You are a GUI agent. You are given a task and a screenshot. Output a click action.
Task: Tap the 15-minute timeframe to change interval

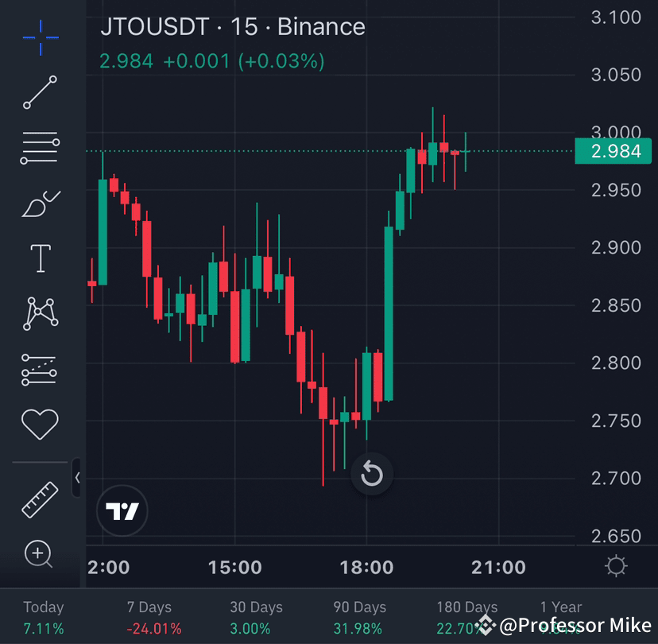coord(247,27)
